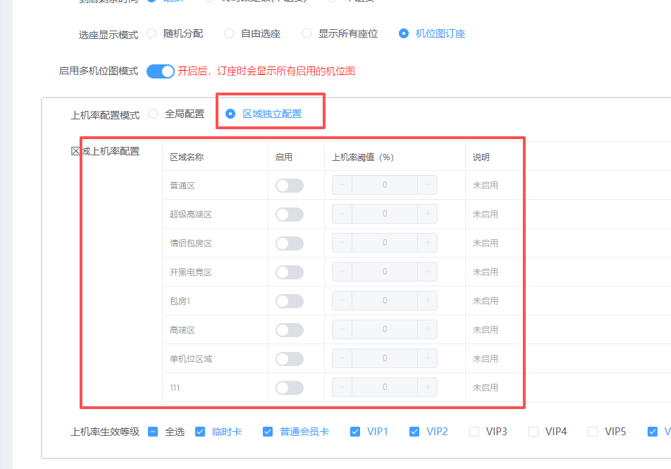Click the minus button in the 包房1 row
This screenshot has height=469, width=671.
[342, 300]
